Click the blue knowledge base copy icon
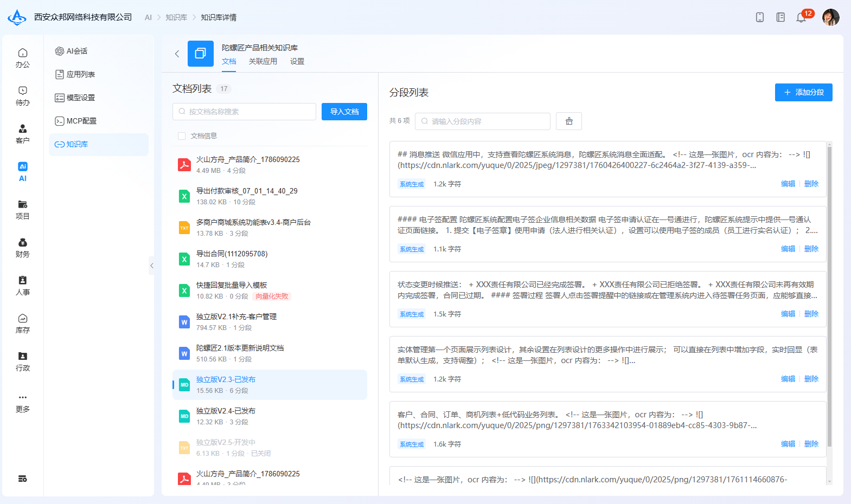851x504 pixels. click(x=201, y=54)
